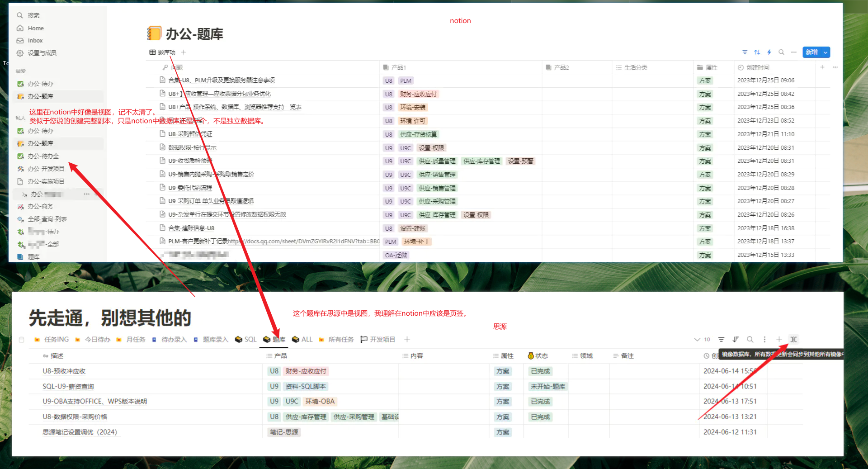Select the ALL view tab
This screenshot has height=469, width=868.
(302, 339)
